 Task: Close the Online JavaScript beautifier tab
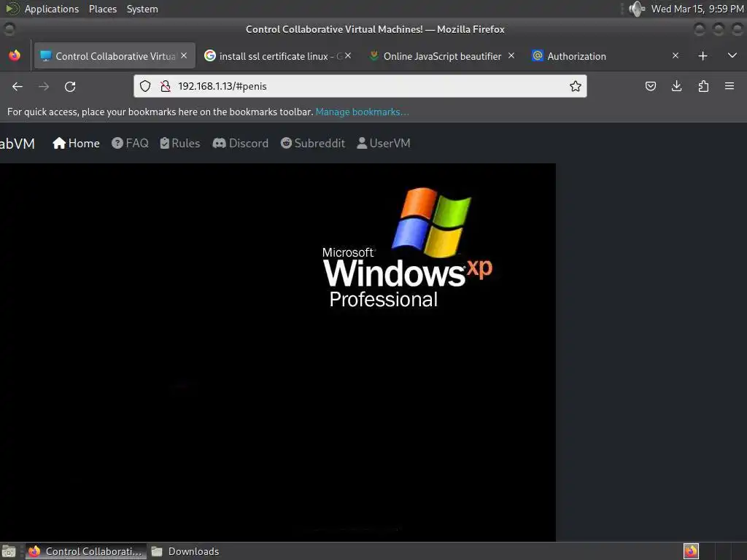511,55
